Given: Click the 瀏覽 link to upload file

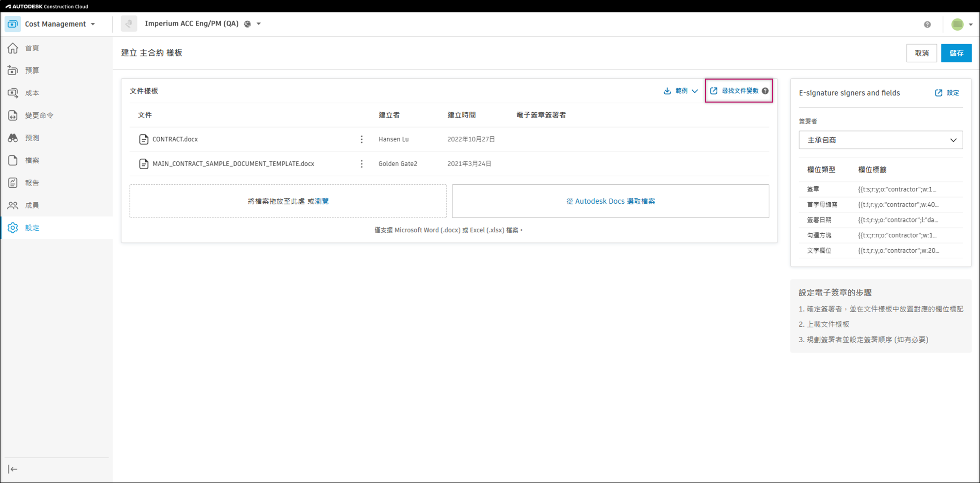Looking at the screenshot, I should 322,201.
